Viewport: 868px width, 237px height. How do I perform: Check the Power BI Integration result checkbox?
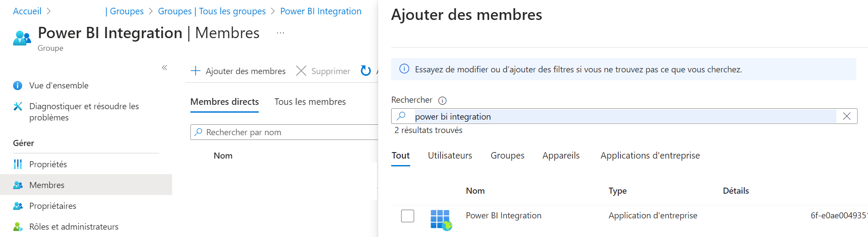point(408,216)
